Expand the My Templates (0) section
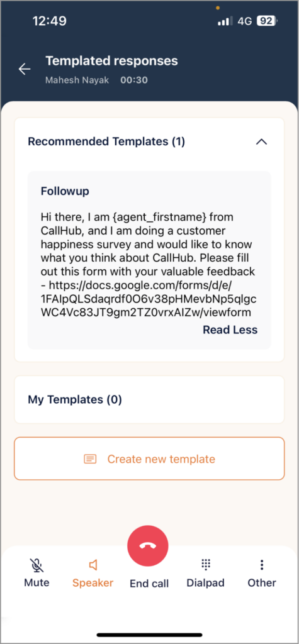The width and height of the screenshot is (299, 644). (x=149, y=399)
